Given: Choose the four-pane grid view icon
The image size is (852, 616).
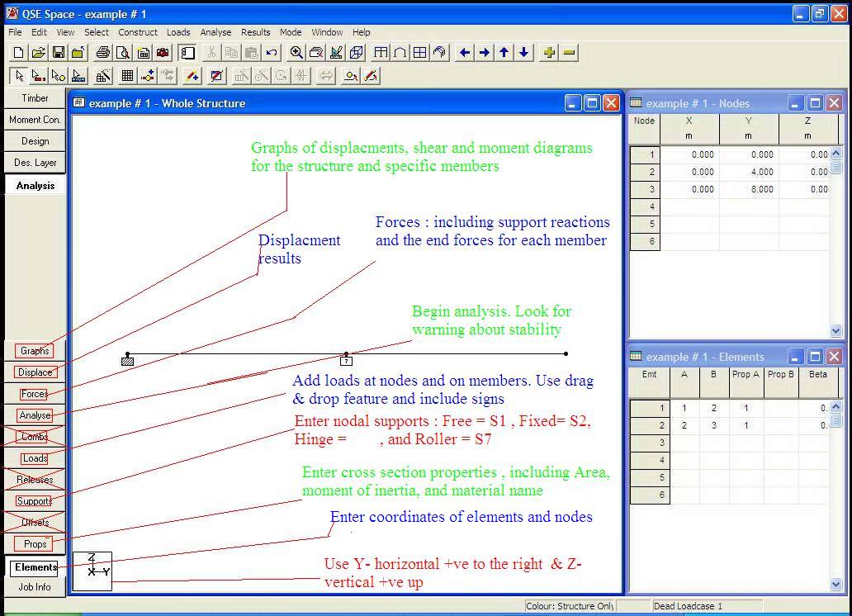Looking at the screenshot, I should pyautogui.click(x=420, y=53).
